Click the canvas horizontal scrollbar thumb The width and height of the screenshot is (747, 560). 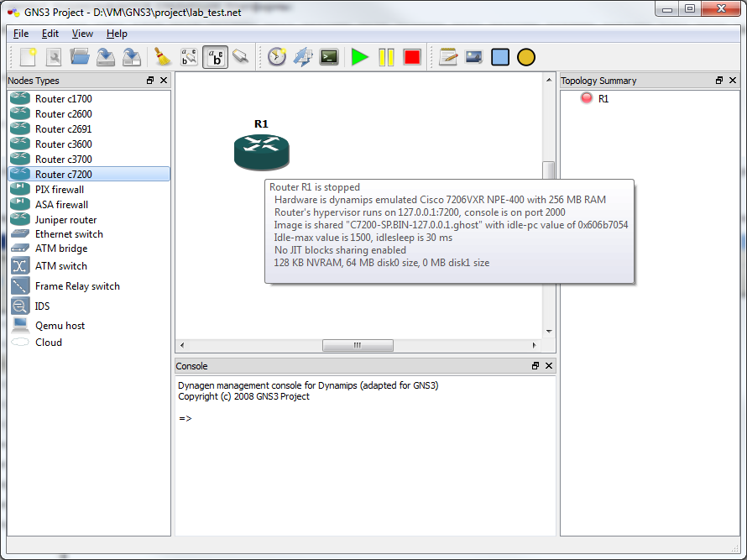[358, 345]
